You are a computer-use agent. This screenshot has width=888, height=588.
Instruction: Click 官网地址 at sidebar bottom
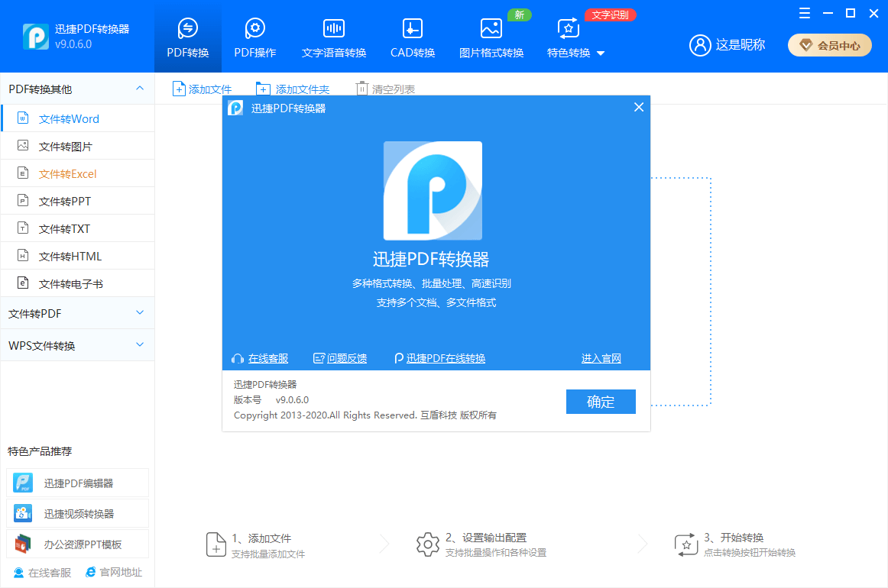[x=114, y=573]
